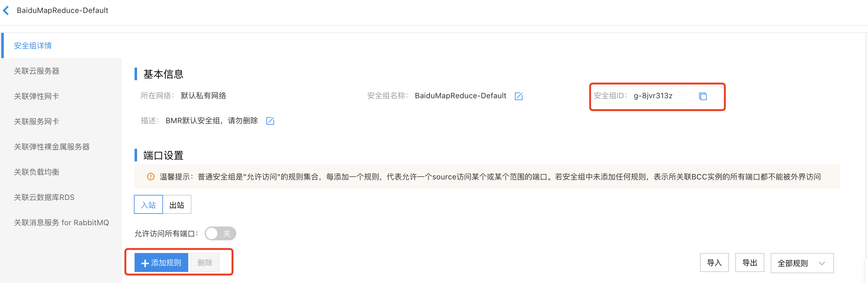Click the 默认私有网络 network value
Screen dimensions: 868x283
[203, 96]
